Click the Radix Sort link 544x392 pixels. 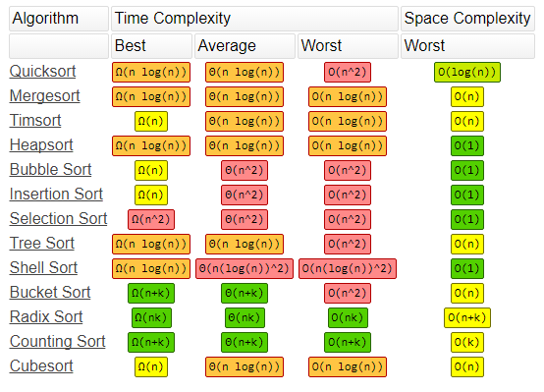pyautogui.click(x=46, y=317)
